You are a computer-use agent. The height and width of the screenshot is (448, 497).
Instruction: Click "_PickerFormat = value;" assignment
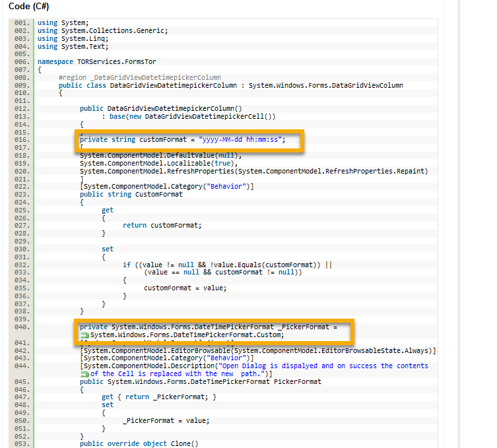coord(166,421)
